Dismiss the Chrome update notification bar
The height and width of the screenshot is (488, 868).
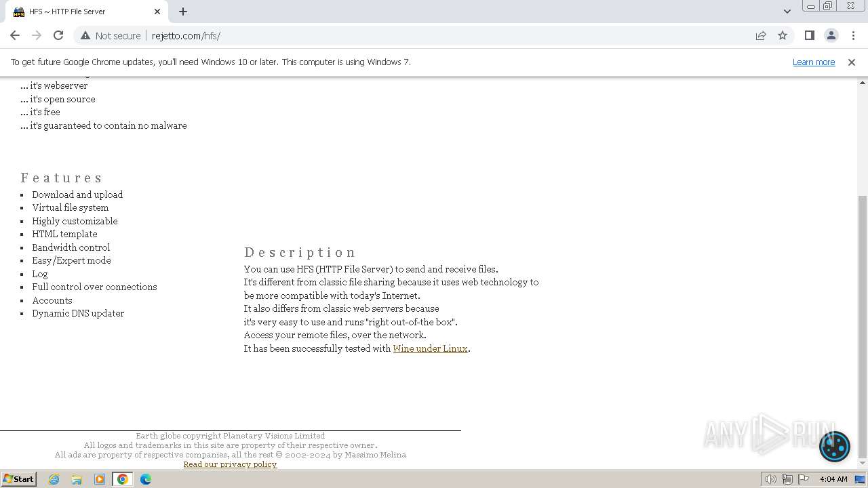click(x=852, y=62)
